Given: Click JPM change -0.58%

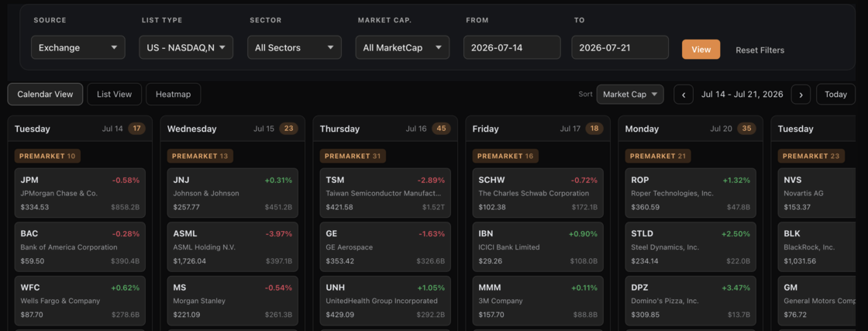Looking at the screenshot, I should (126, 181).
